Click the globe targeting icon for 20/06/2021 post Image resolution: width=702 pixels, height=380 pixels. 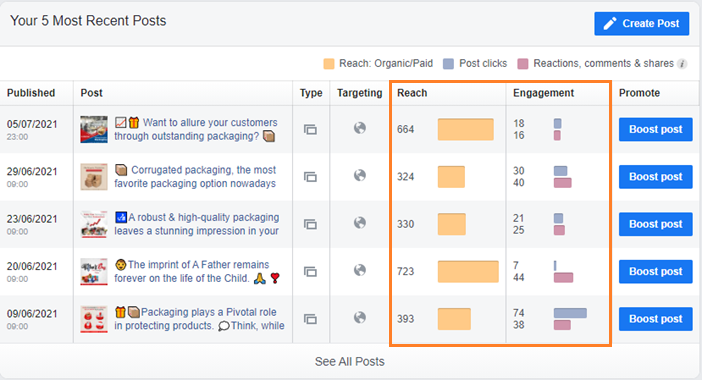point(360,270)
